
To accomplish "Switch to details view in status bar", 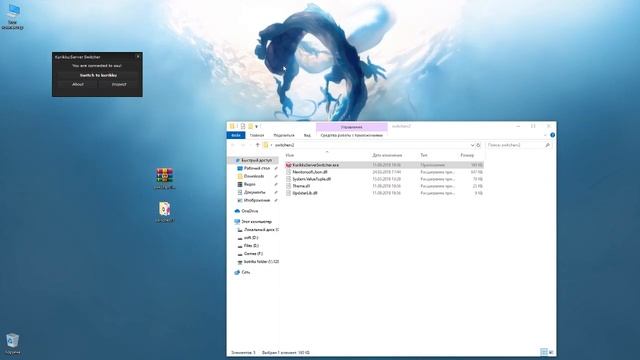I will (x=544, y=352).
